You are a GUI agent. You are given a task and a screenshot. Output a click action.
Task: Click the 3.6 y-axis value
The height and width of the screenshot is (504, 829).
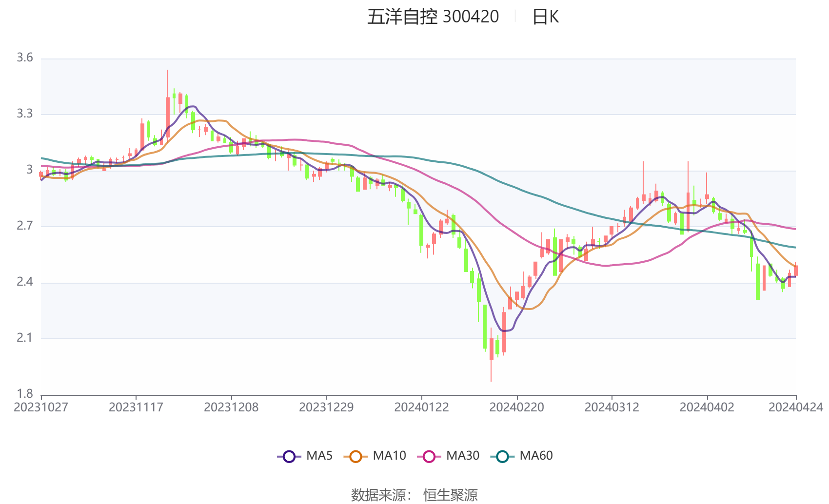pos(25,58)
